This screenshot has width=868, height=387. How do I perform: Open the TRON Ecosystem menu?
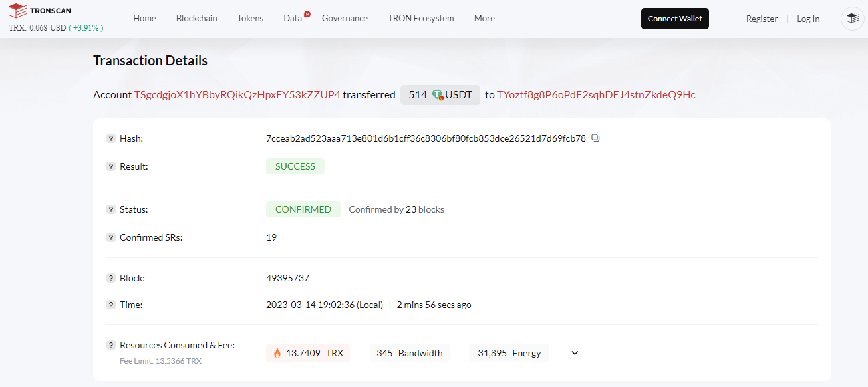click(x=421, y=19)
